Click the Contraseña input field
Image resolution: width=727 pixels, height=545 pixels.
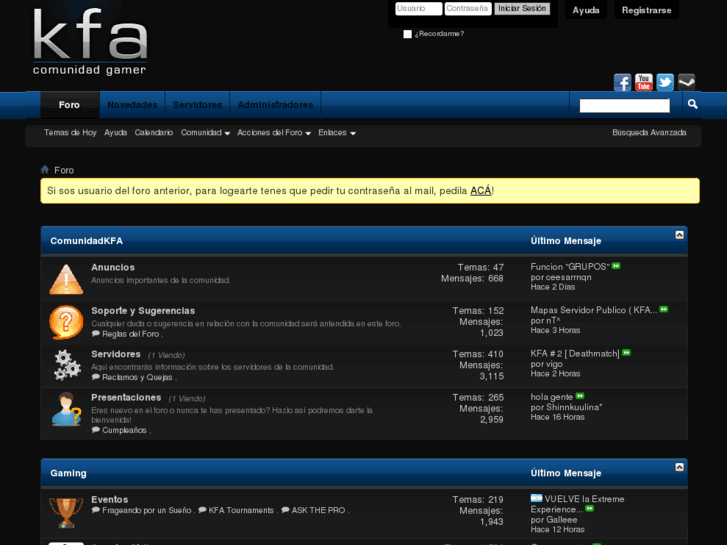[x=468, y=9]
